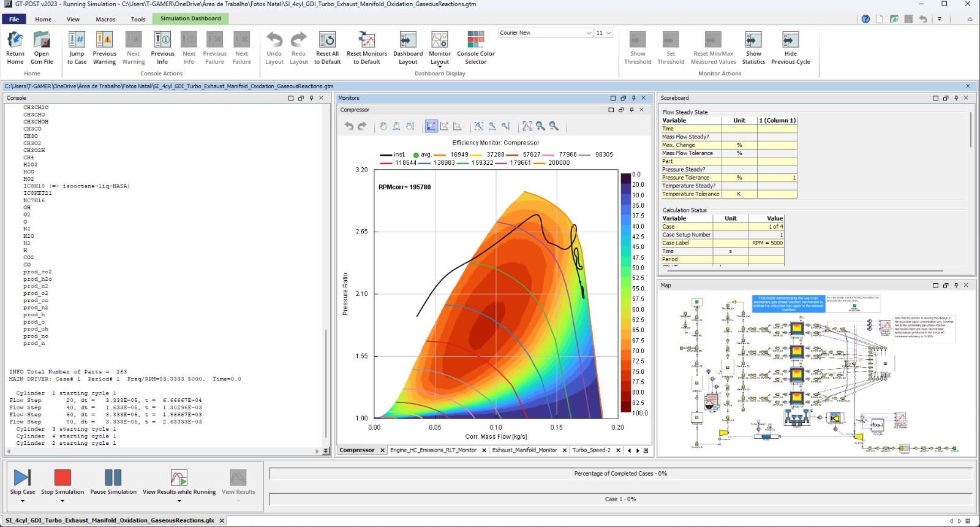The height and width of the screenshot is (527, 980).
Task: Pin the Console panel
Action: 311,98
